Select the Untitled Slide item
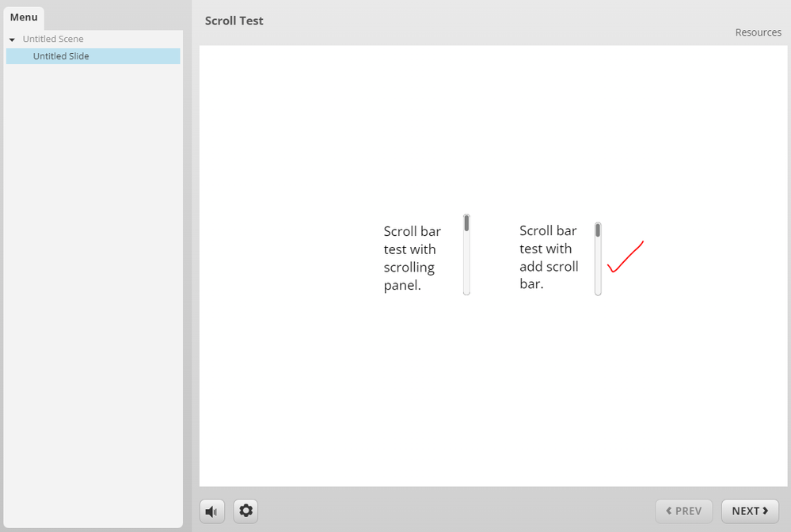791x532 pixels. click(93, 56)
